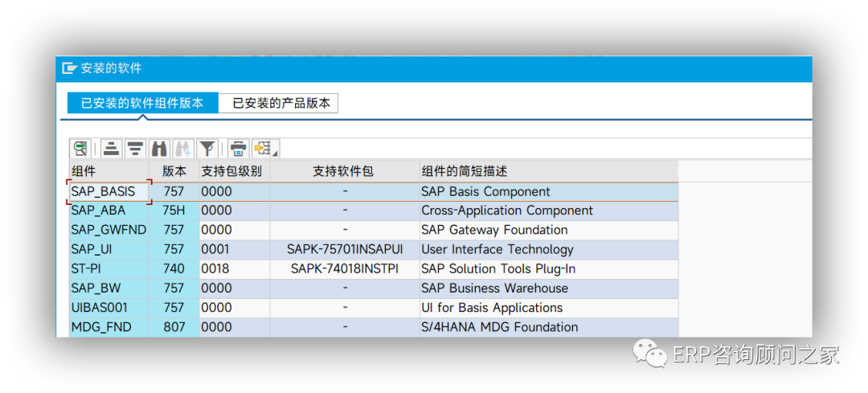This screenshot has width=868, height=393.
Task: Click the 版本 column header
Action: (174, 172)
